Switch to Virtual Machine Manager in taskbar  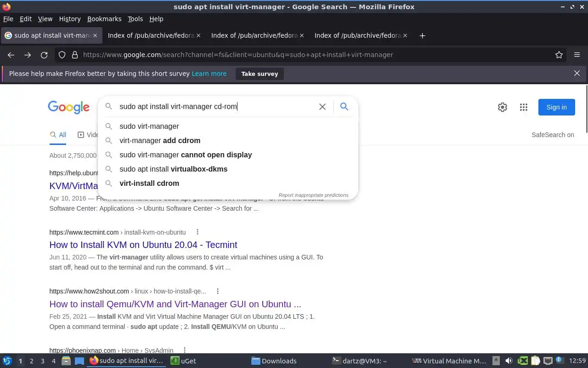(x=450, y=361)
